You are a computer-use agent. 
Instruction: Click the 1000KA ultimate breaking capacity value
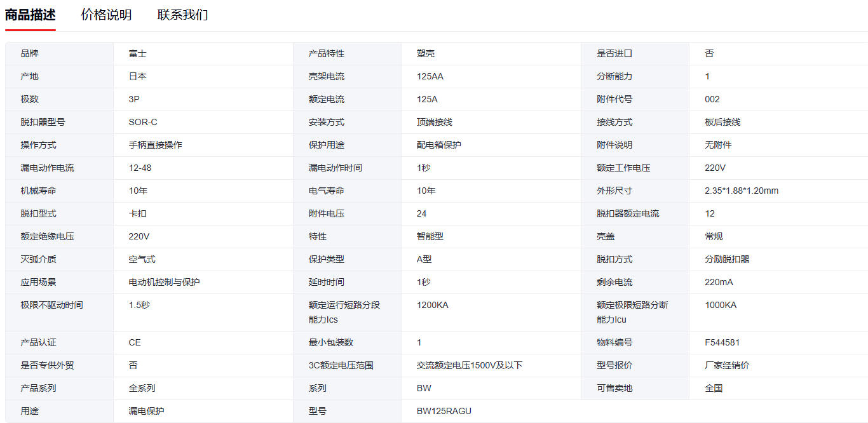pyautogui.click(x=721, y=305)
